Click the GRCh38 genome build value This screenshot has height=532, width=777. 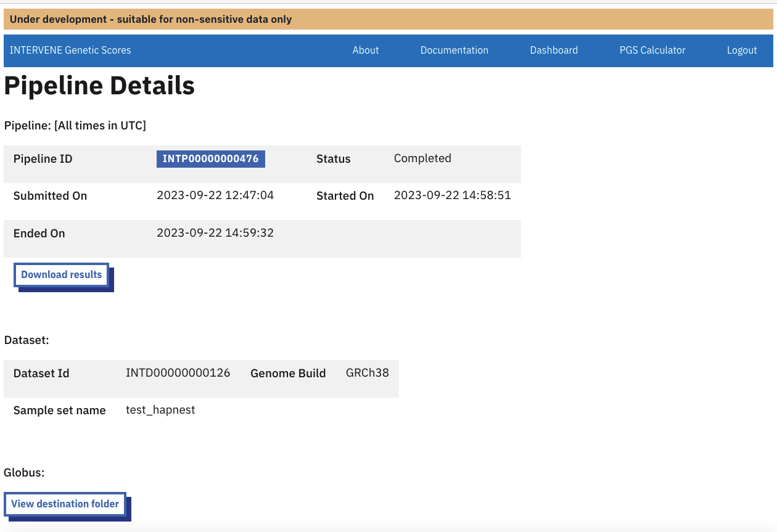click(x=367, y=373)
